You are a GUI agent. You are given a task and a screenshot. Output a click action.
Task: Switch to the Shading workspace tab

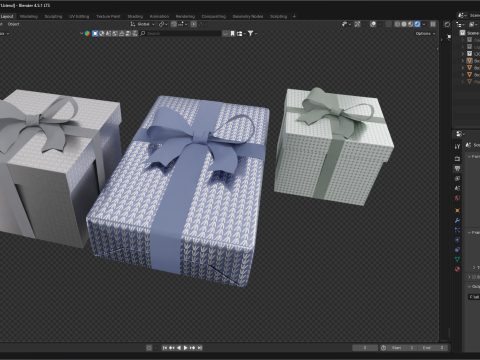click(135, 16)
